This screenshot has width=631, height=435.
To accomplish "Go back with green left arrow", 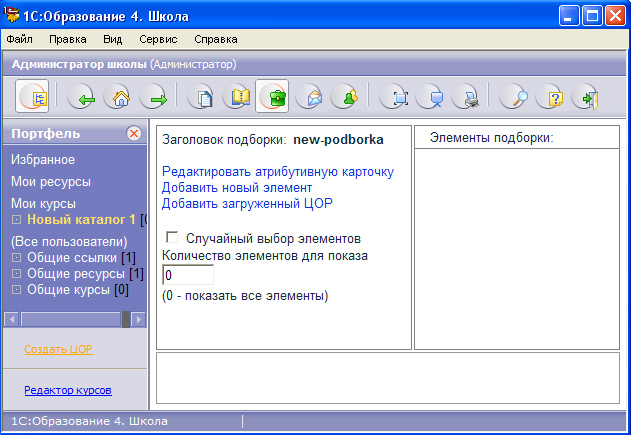I will [x=82, y=97].
